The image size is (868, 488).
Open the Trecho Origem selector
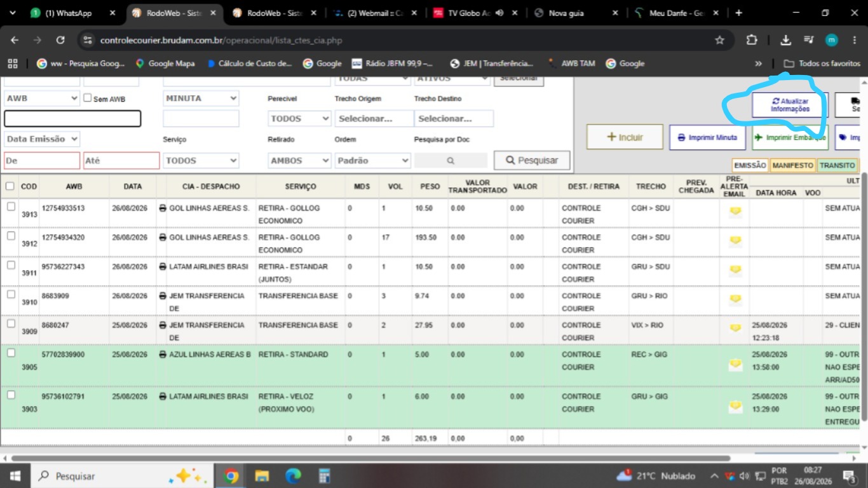[x=374, y=119]
